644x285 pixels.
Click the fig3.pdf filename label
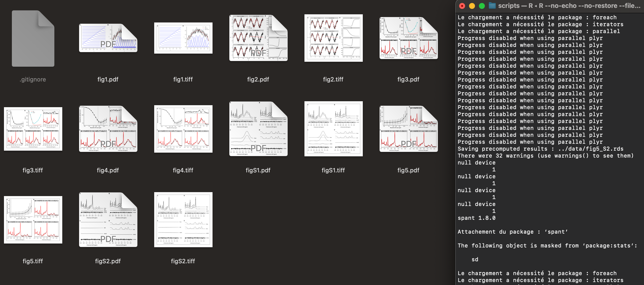point(408,80)
